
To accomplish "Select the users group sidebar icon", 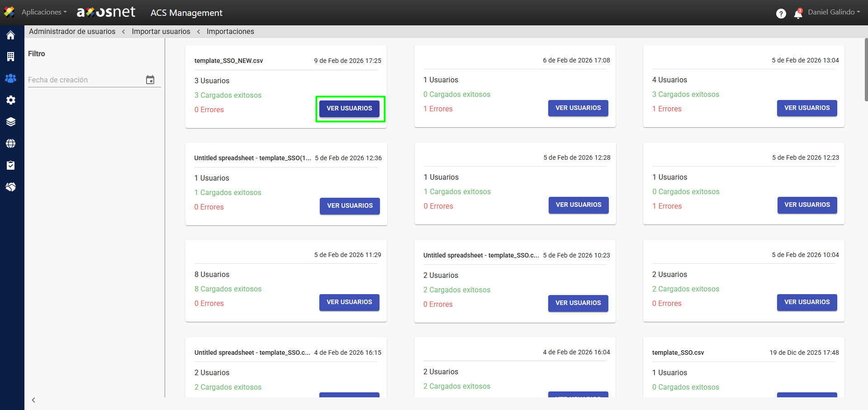I will [11, 78].
